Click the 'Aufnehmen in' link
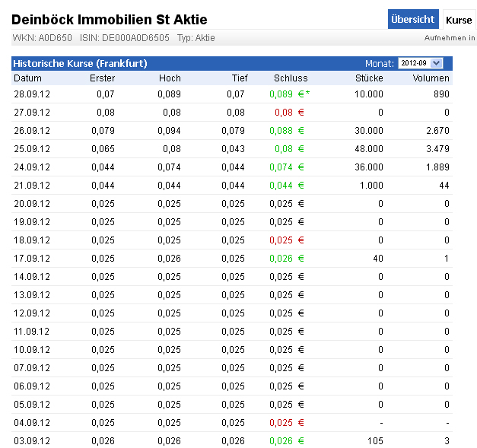The width and height of the screenshot is (477, 448). pos(450,38)
